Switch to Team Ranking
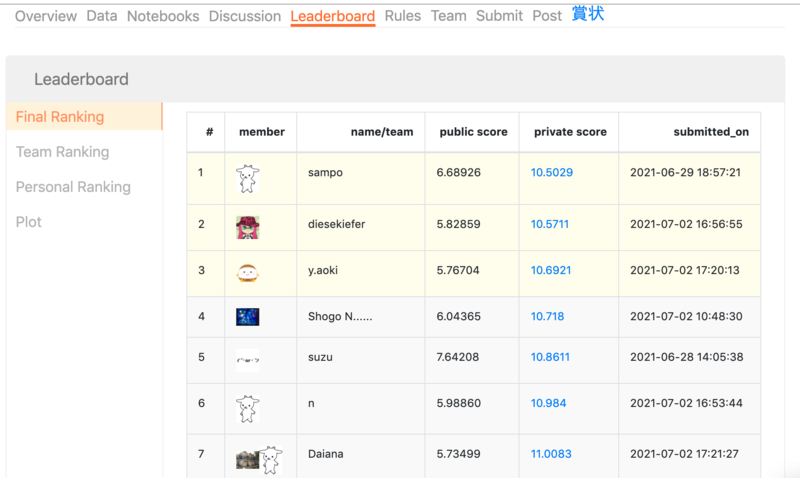The width and height of the screenshot is (800, 478). (62, 152)
